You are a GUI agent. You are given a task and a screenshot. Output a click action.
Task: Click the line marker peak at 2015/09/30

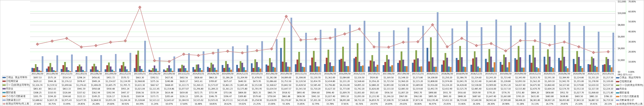286,16
